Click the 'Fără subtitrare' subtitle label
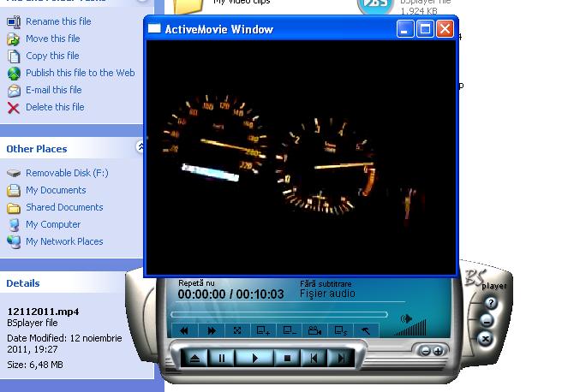 [x=326, y=284]
